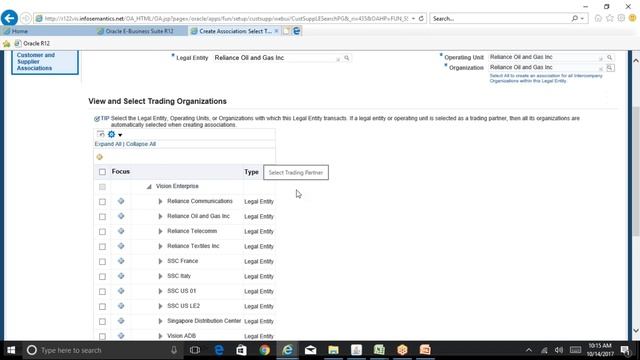640x360 pixels.
Task: Open the browser home icon
Action: click(x=598, y=18)
